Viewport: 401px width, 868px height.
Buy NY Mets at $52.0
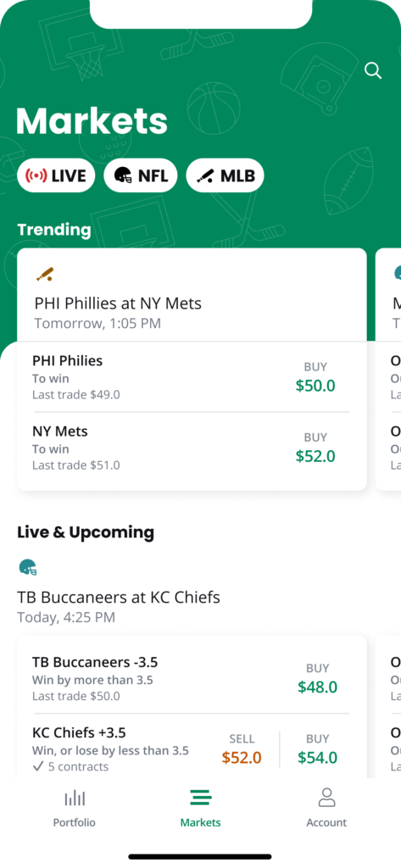click(x=315, y=448)
